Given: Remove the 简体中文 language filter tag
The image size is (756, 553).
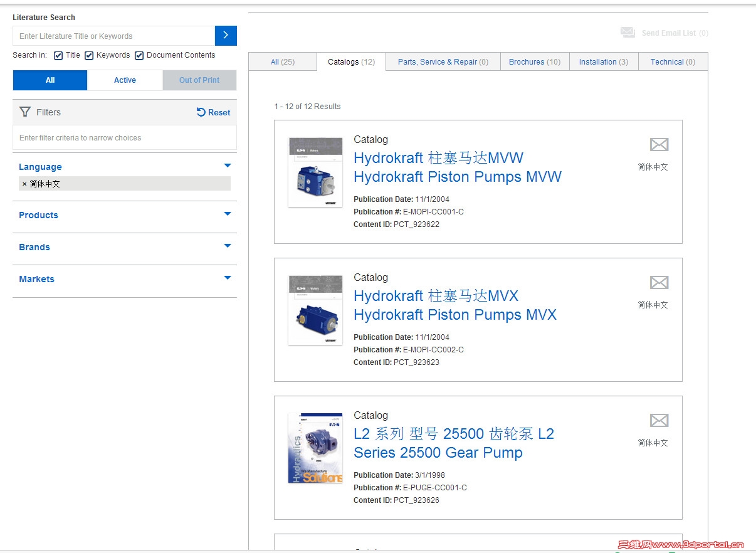Looking at the screenshot, I should (24, 184).
